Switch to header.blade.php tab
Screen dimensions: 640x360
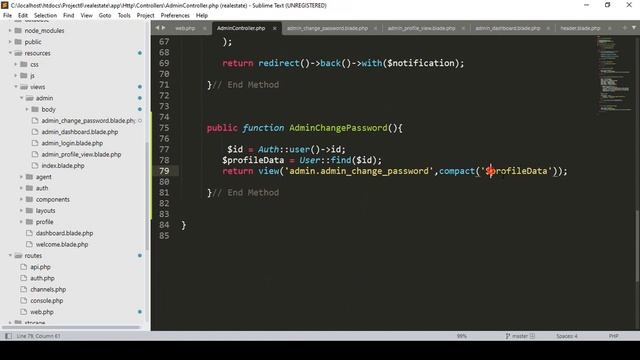point(580,28)
